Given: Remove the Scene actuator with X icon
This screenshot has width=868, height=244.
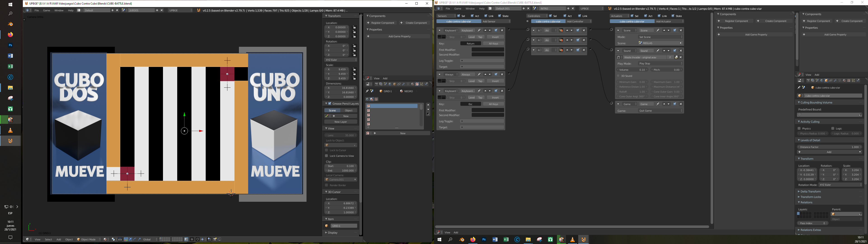Looking at the screenshot, I should (x=681, y=31).
